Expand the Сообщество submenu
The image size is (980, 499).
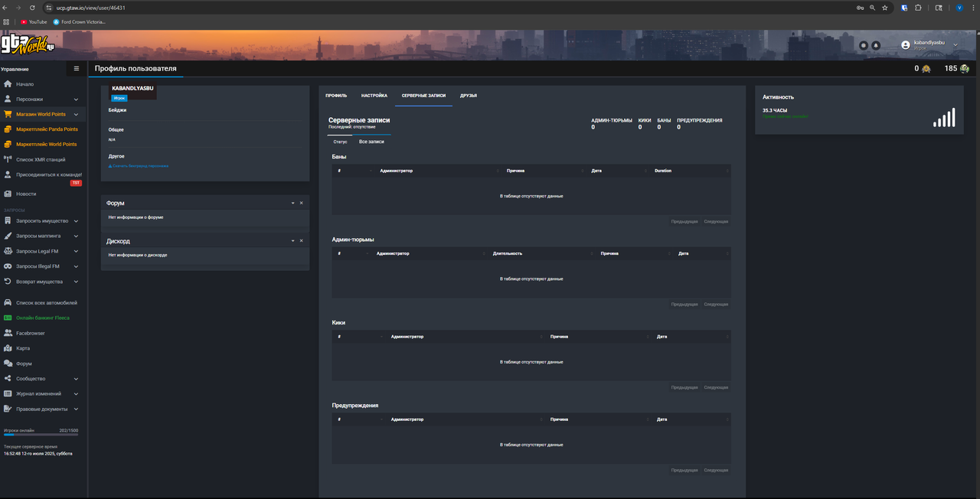[76, 379]
